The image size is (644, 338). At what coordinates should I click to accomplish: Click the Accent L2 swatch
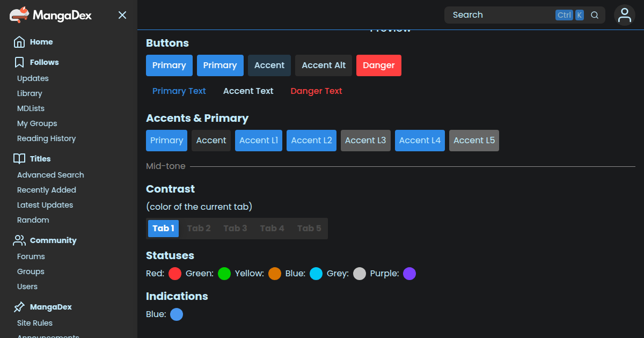pos(311,141)
